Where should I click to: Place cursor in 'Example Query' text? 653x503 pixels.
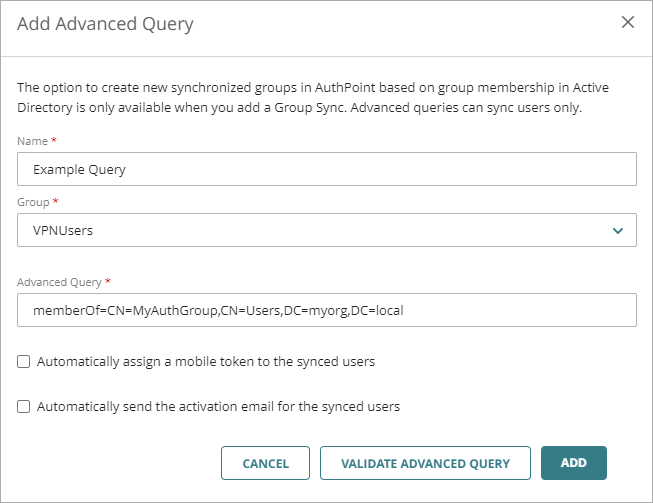(79, 169)
